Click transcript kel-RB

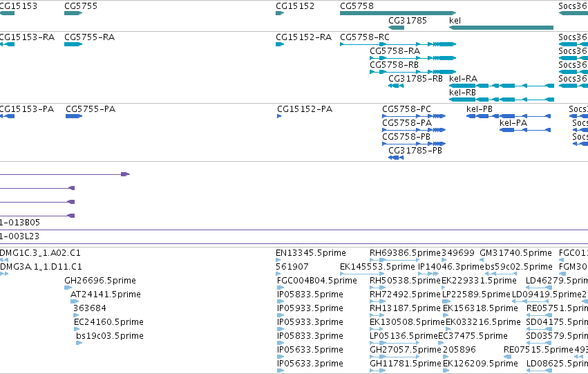click(462, 93)
